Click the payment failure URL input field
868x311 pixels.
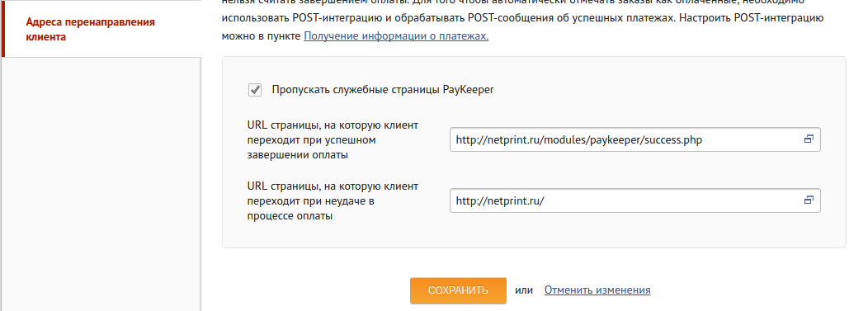(635, 201)
